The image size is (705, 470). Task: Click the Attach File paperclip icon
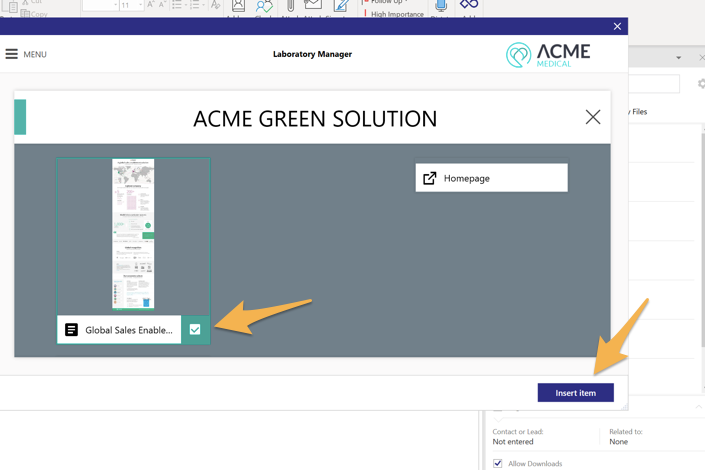290,5
